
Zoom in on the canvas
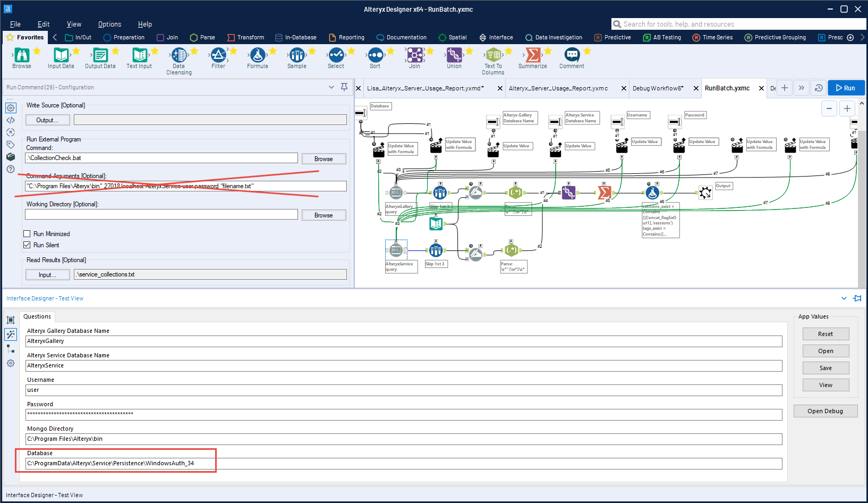coord(847,108)
